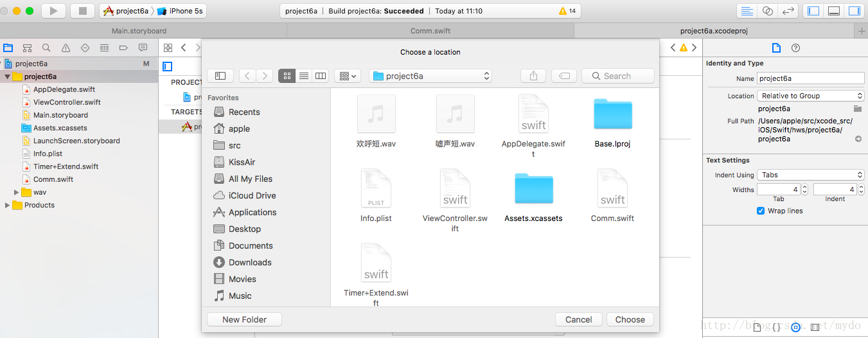This screenshot has height=338, width=868.
Task: Show the Symbol navigator
Action: (27, 48)
